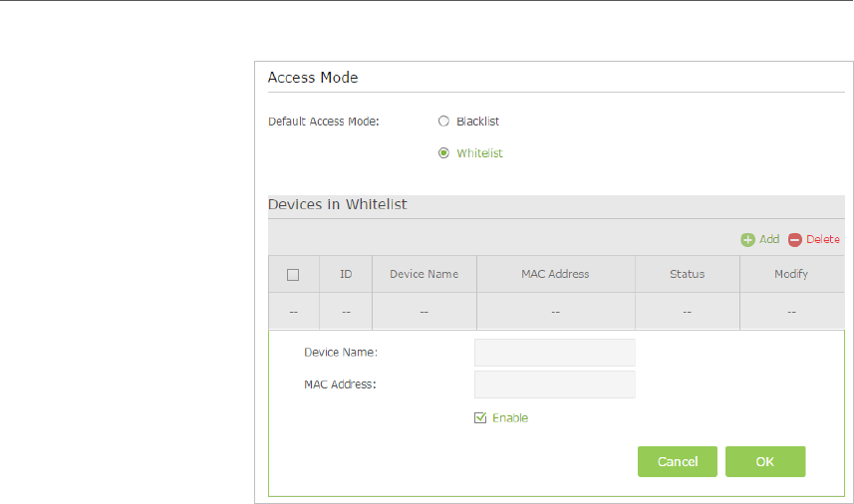
Task: Tick the select-all checkbox in table header
Action: pyautogui.click(x=293, y=275)
